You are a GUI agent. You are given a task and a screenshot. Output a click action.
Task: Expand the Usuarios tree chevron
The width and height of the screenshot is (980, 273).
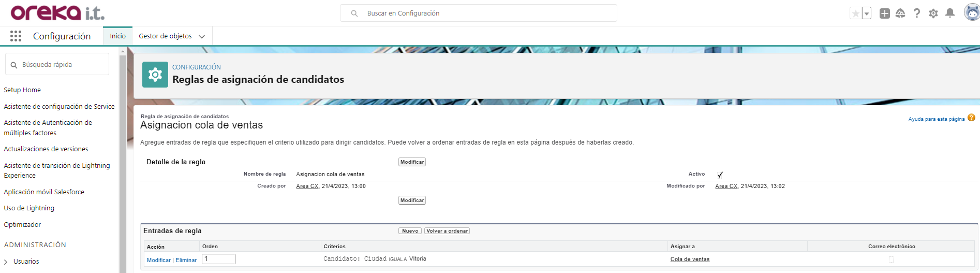click(x=6, y=262)
